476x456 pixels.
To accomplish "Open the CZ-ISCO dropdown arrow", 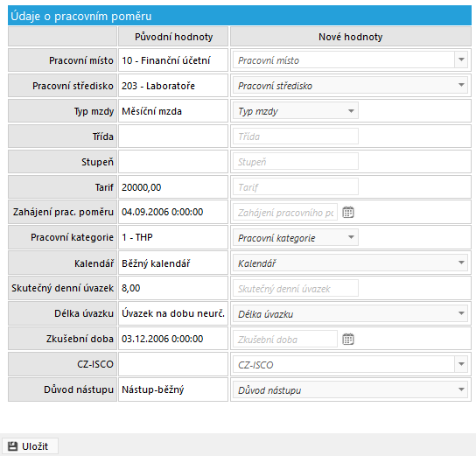I will click(x=461, y=364).
